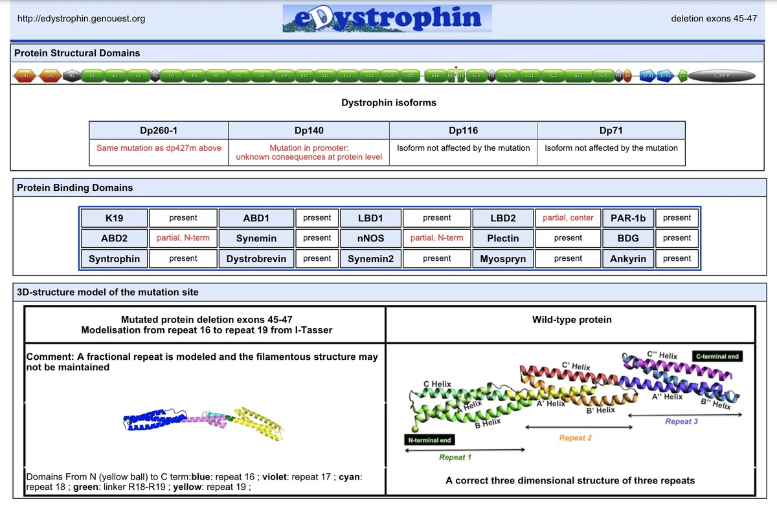This screenshot has height=532, width=777.
Task: Click the first Synemin binding domain cell
Action: coord(256,238)
